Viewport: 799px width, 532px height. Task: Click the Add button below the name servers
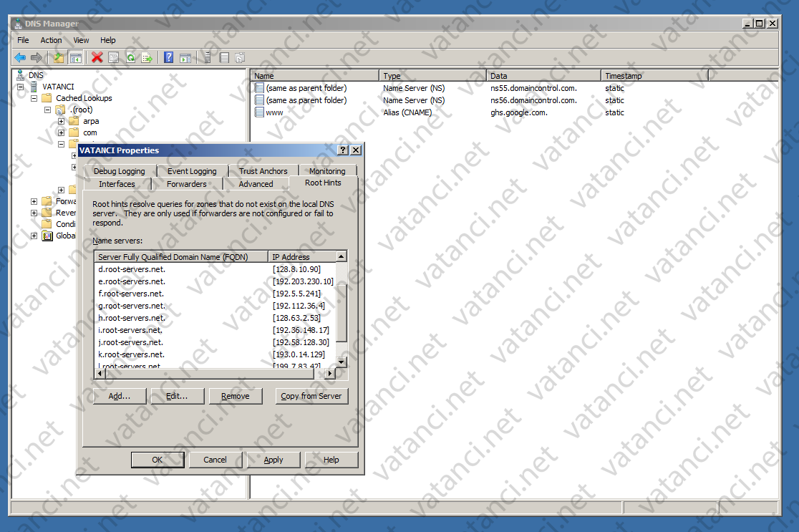tap(119, 395)
